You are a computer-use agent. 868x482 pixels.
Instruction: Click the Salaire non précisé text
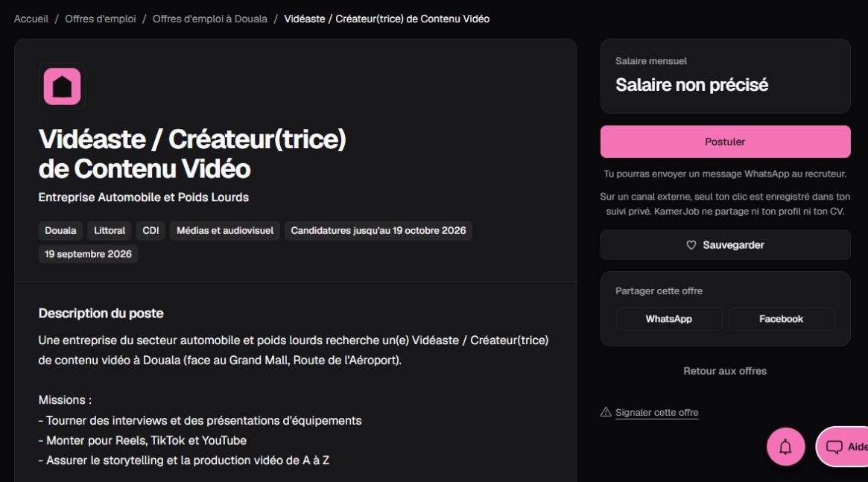tap(691, 85)
